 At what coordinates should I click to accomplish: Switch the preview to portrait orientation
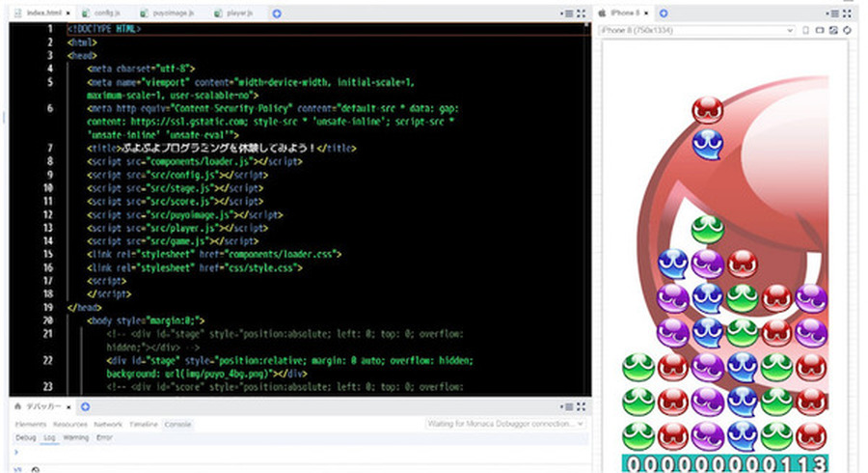tap(806, 31)
